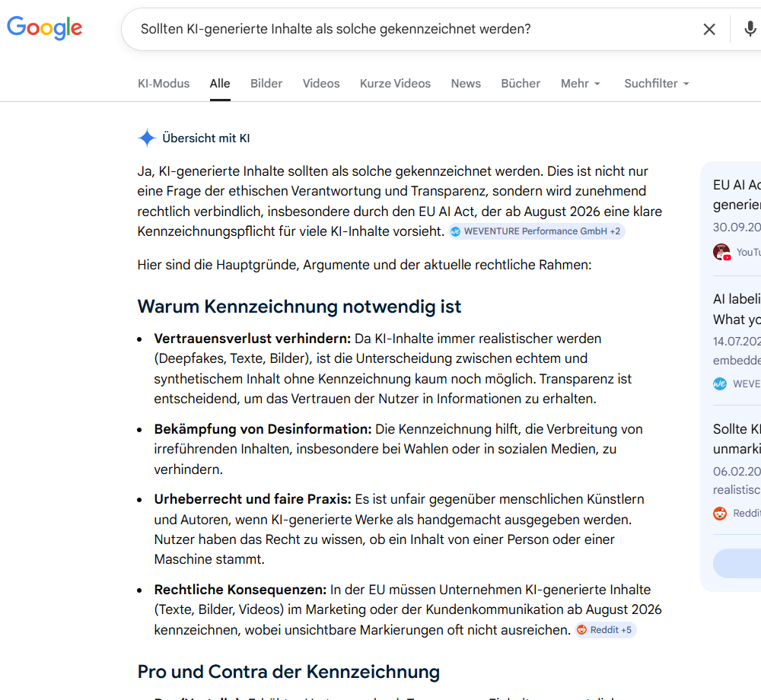Switch to the KI-Modus tab
The width and height of the screenshot is (761, 700).
164,84
